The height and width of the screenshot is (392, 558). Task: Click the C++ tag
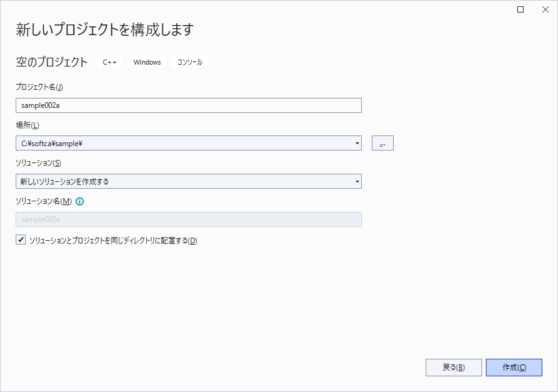click(x=110, y=62)
